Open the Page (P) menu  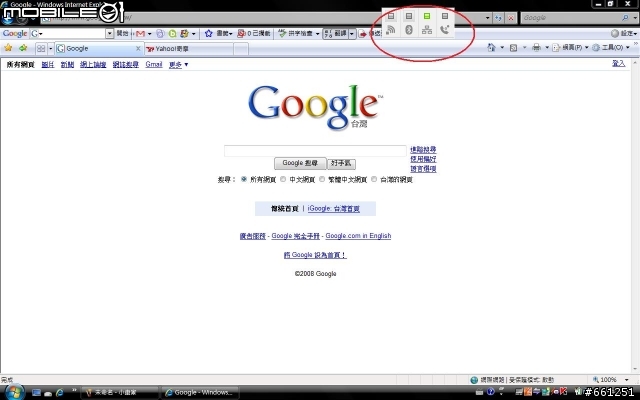(x=570, y=48)
